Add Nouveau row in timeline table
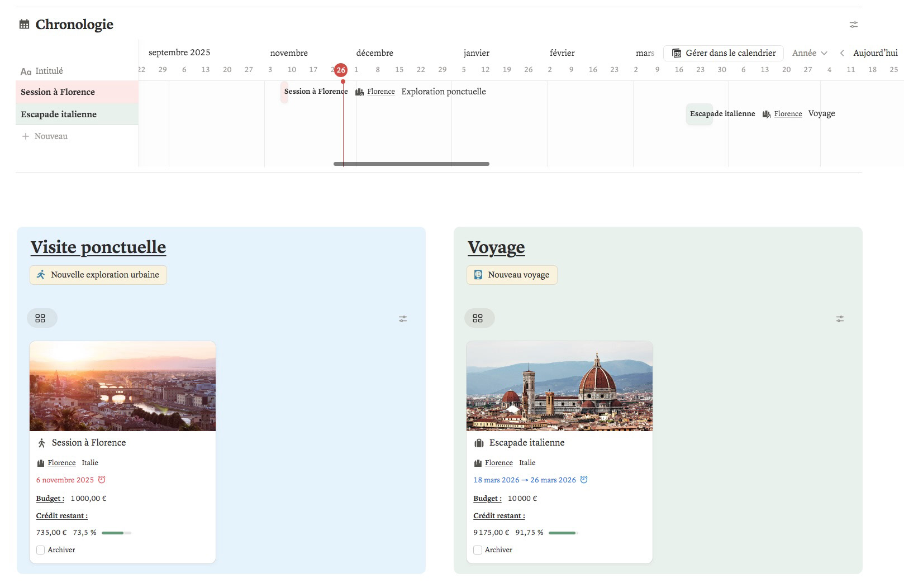904x588 pixels. (x=45, y=136)
